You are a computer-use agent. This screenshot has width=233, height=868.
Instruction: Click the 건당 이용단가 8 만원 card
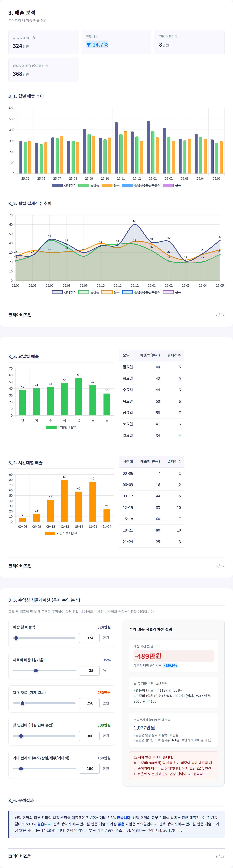coord(190,42)
